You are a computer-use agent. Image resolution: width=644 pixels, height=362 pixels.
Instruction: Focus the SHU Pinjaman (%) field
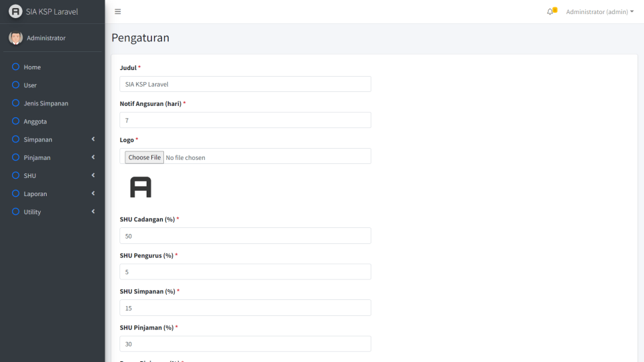point(245,344)
